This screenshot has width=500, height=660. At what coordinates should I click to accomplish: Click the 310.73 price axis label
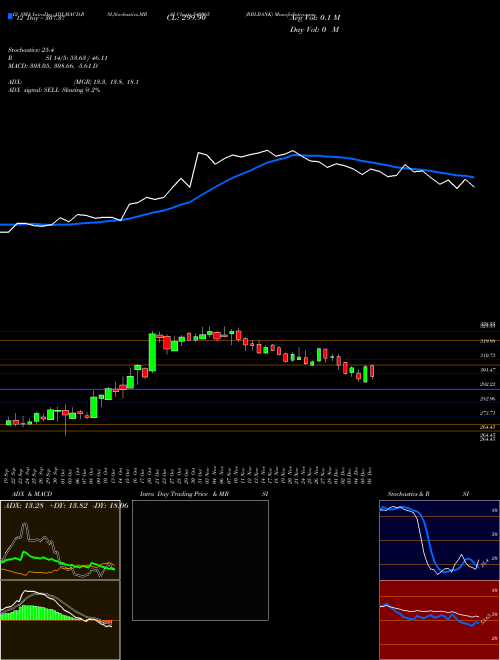488,355
